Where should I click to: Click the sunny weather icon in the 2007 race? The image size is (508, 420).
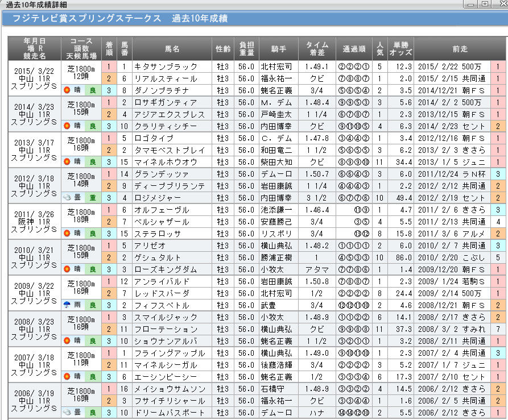(67, 376)
